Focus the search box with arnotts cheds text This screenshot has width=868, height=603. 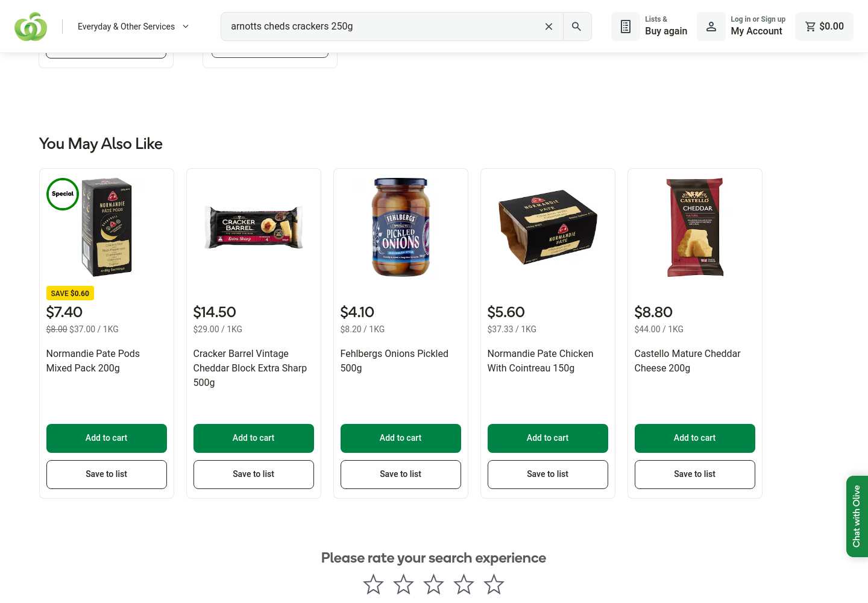pyautogui.click(x=380, y=27)
